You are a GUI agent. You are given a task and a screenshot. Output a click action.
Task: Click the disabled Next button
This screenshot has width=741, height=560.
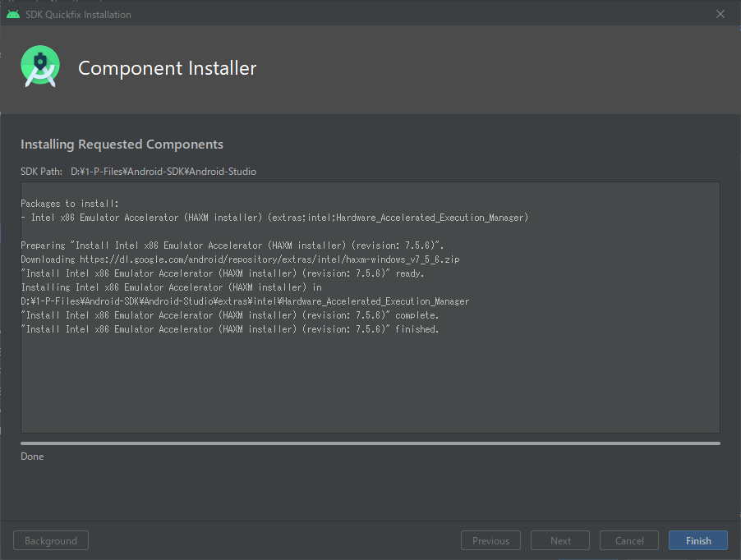[559, 540]
